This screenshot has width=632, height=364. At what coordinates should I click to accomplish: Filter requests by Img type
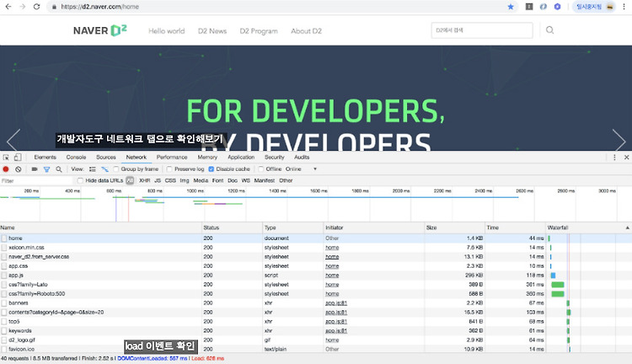point(185,180)
